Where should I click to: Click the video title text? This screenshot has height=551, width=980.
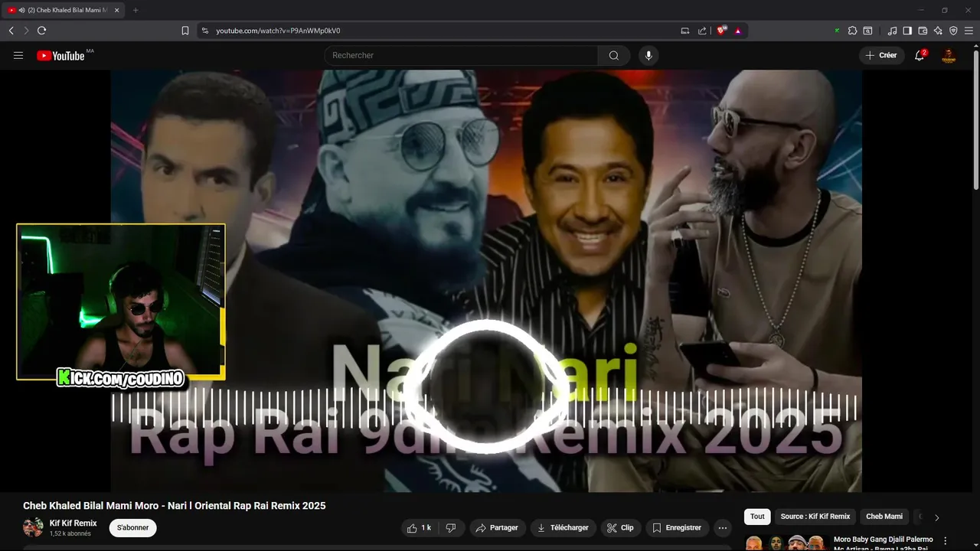(175, 506)
